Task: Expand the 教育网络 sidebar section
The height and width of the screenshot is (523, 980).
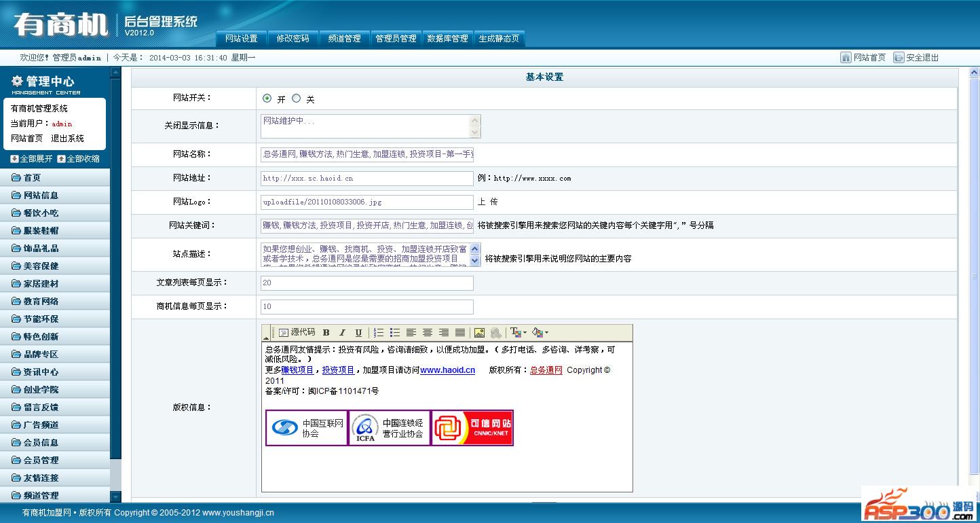Action: [x=55, y=302]
